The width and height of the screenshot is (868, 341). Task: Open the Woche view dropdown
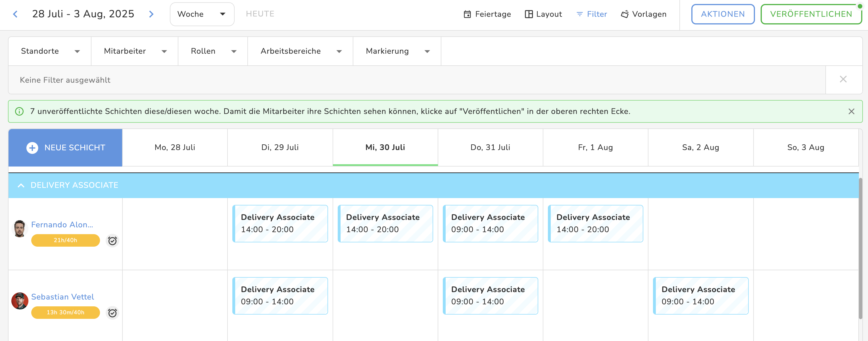pyautogui.click(x=202, y=14)
